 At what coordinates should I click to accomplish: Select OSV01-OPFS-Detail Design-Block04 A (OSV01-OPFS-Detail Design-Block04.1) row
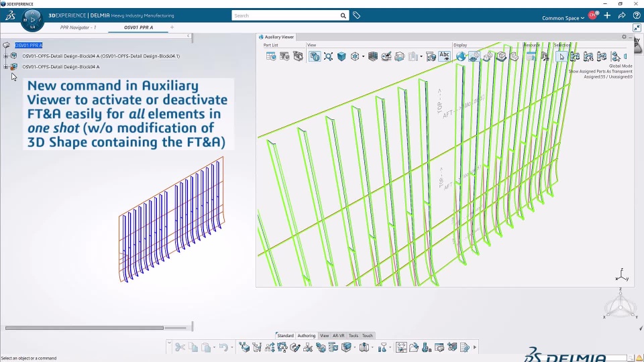[101, 56]
